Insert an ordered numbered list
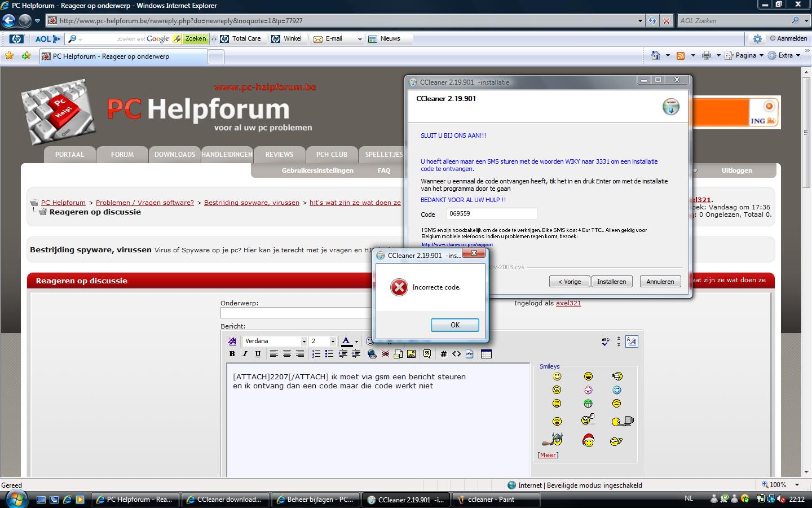812x508 pixels. (x=316, y=354)
